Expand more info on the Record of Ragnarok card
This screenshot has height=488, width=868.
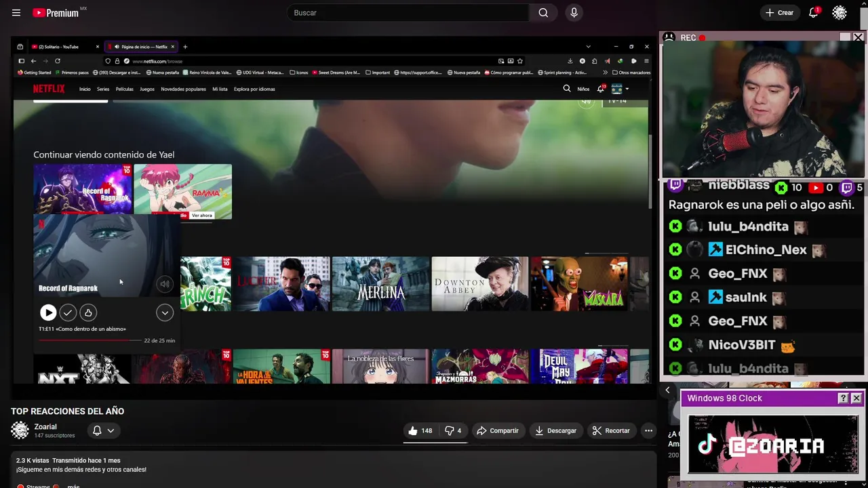click(x=165, y=312)
